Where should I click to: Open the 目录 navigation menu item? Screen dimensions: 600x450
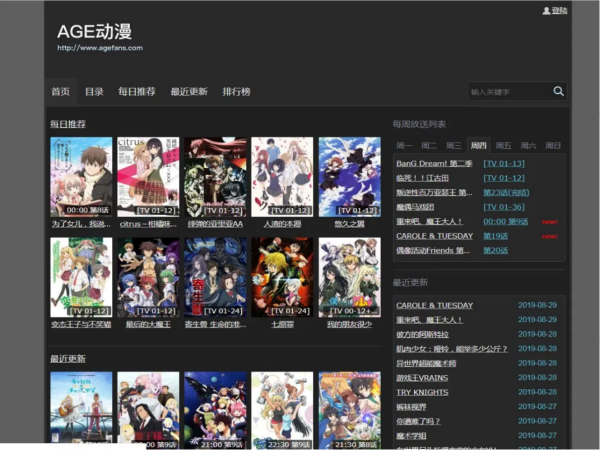[94, 91]
